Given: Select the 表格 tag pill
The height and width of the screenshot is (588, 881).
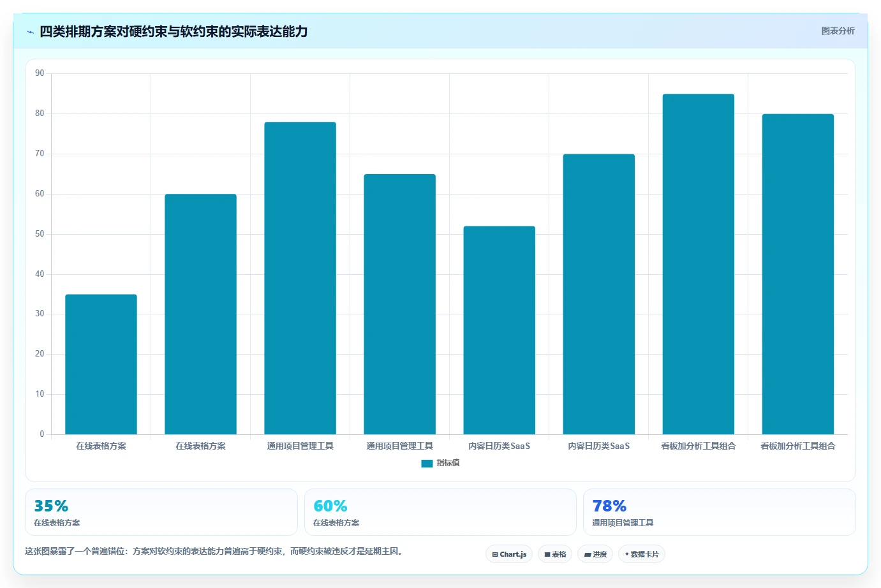Looking at the screenshot, I should pyautogui.click(x=555, y=554).
